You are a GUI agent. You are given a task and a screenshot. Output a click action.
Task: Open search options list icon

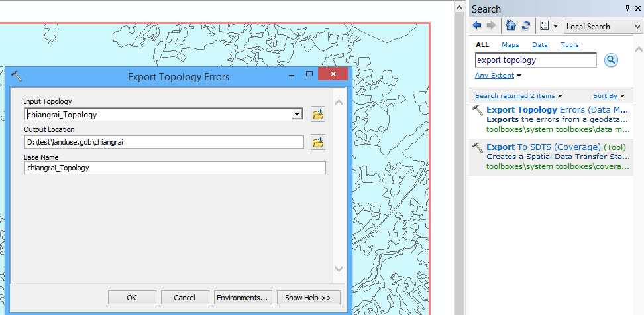click(x=544, y=25)
